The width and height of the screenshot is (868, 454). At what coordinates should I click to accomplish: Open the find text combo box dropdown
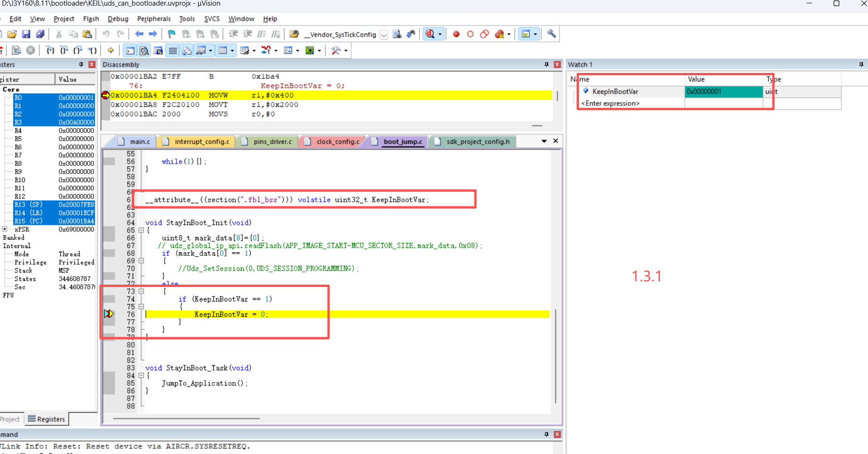coord(384,34)
